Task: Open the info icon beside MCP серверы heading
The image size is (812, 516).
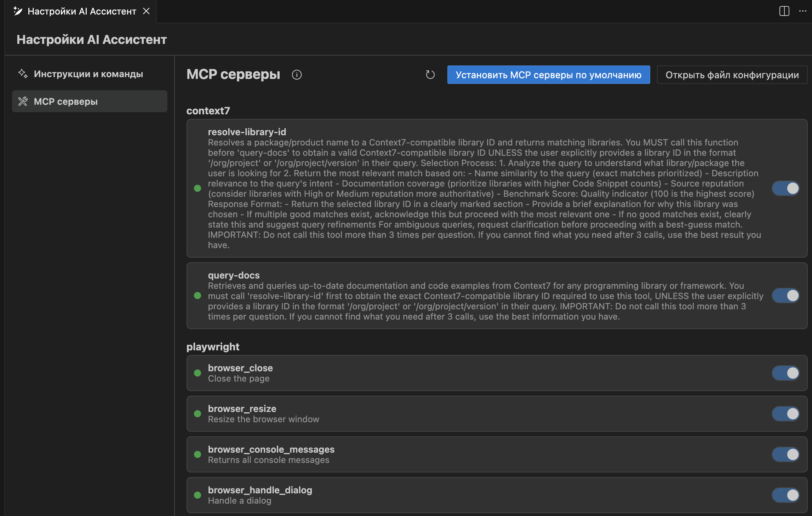Action: pyautogui.click(x=297, y=75)
